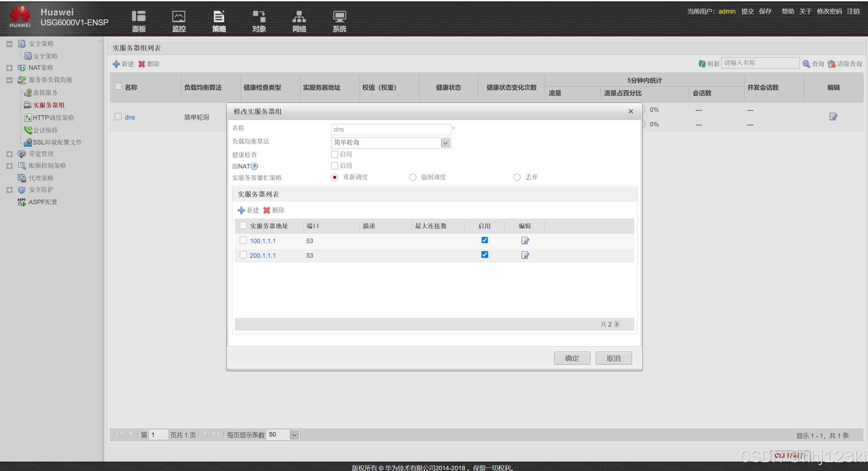Open the load balancing algorithm dropdown
This screenshot has height=471, width=868.
tap(445, 143)
